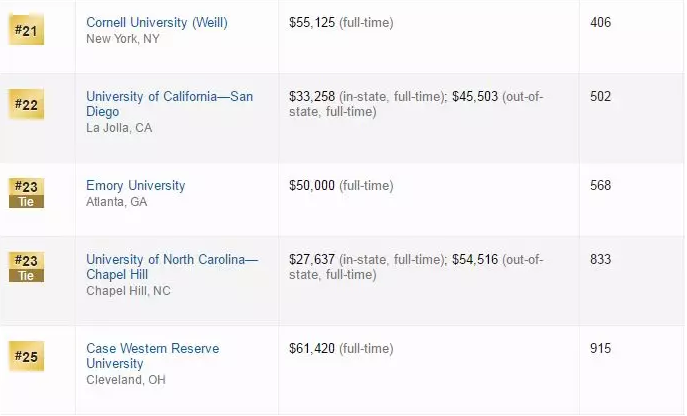Click enrollment number 833 for UNC
This screenshot has height=416, width=687.
click(x=600, y=259)
